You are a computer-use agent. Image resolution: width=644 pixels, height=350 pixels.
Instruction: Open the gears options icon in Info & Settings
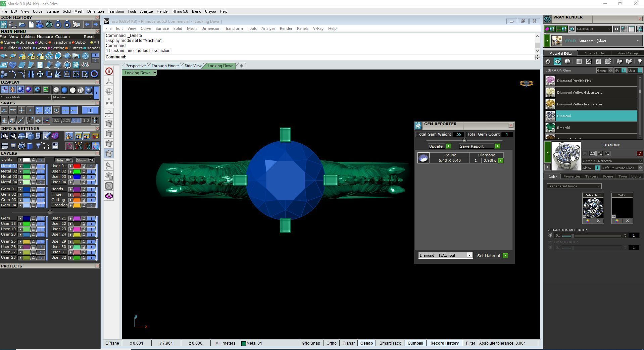(5, 136)
